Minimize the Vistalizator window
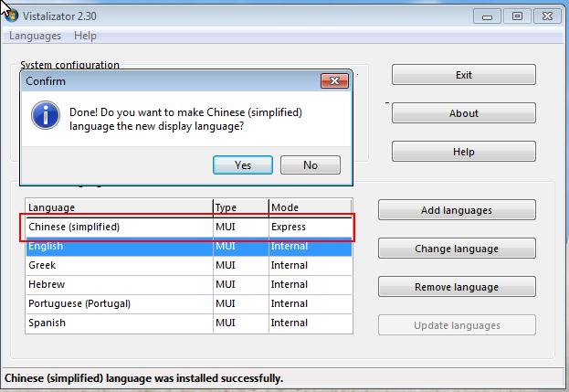Viewport: 569px width, 392px height. (x=487, y=16)
